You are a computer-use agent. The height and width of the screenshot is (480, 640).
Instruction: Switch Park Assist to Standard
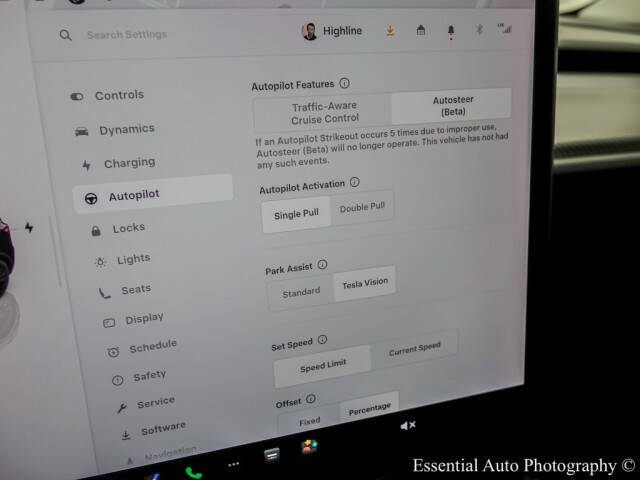(300, 292)
